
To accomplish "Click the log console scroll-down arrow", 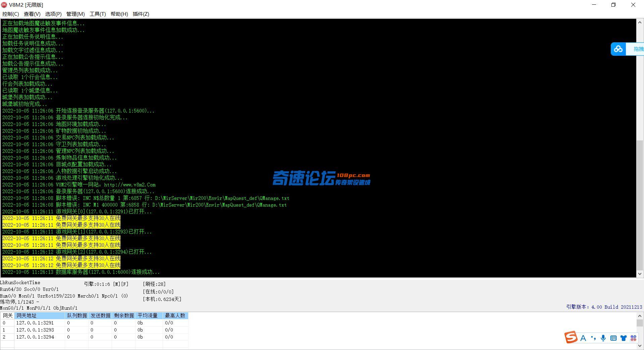I will click(x=640, y=274).
